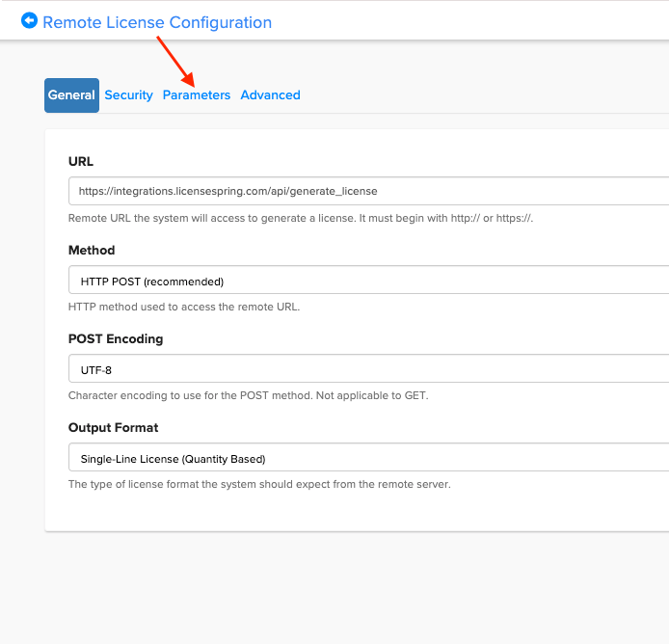The width and height of the screenshot is (669, 644).
Task: Click the Method field label
Action: click(92, 251)
